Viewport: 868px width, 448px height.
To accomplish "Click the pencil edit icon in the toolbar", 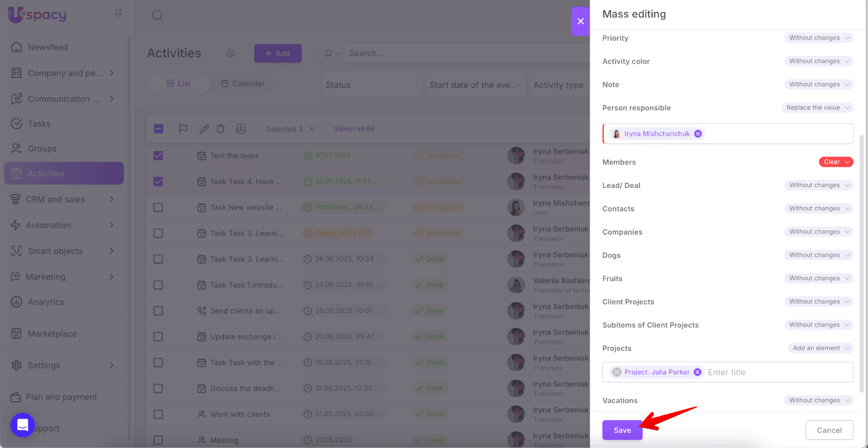I will [203, 129].
